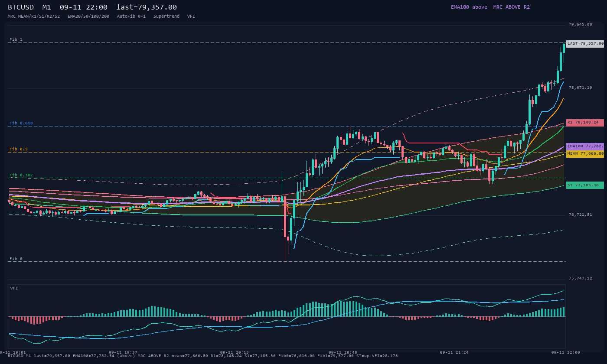
Task: Click the 09-11 20:13 time axis label
Action: [x=235, y=352]
